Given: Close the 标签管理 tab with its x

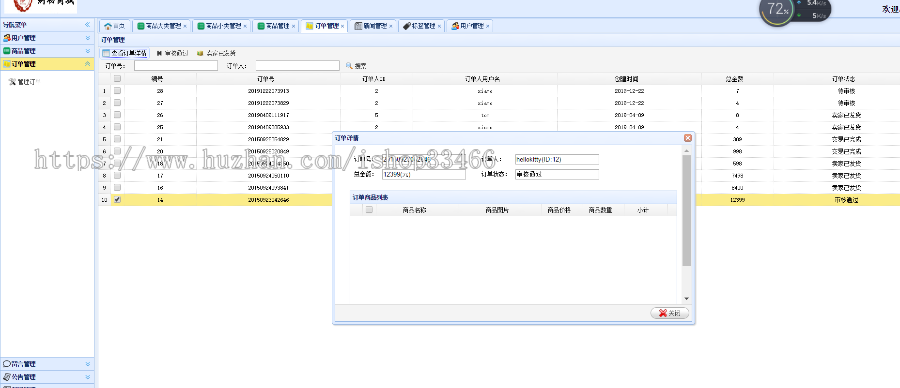Looking at the screenshot, I should (x=439, y=26).
